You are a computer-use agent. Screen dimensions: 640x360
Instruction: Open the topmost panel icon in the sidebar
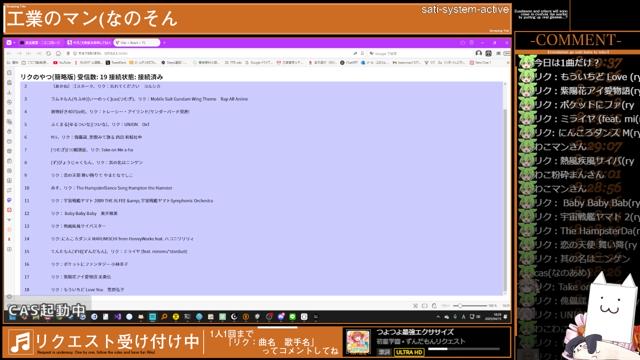click(9, 73)
